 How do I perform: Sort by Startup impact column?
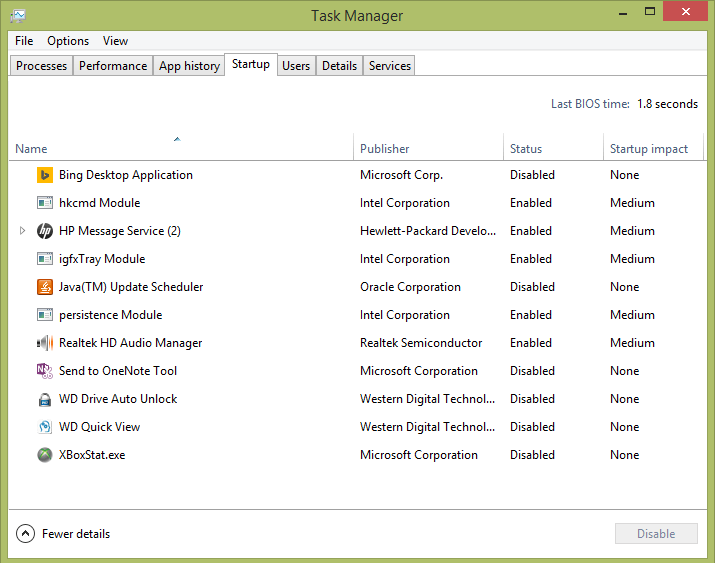pos(649,149)
